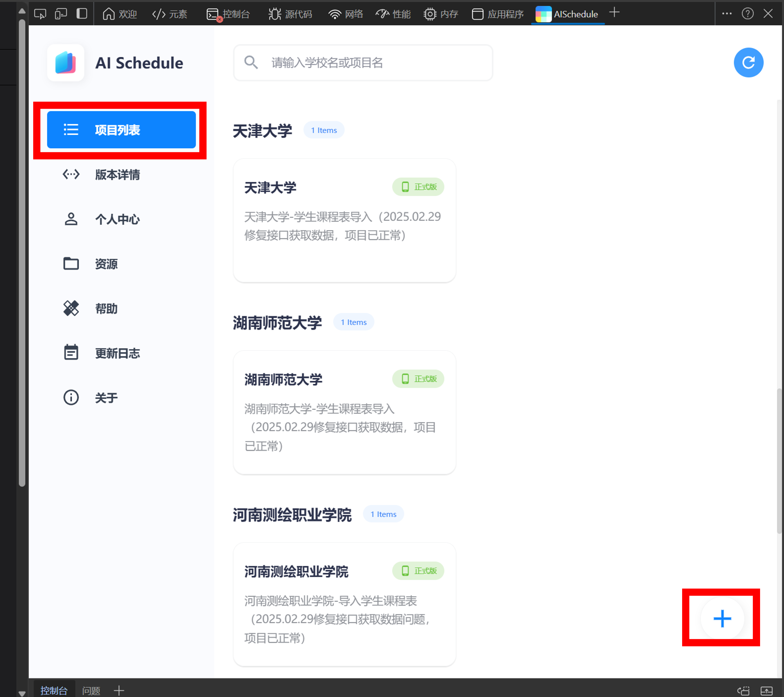The image size is (784, 697).
Task: Click the 问题 tab in bottom drawer
Action: (x=91, y=691)
